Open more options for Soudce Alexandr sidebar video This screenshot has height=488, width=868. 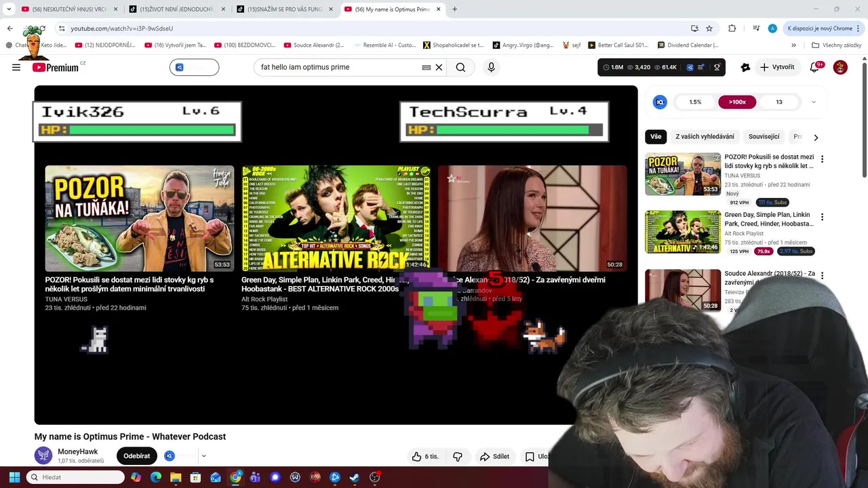click(x=822, y=276)
